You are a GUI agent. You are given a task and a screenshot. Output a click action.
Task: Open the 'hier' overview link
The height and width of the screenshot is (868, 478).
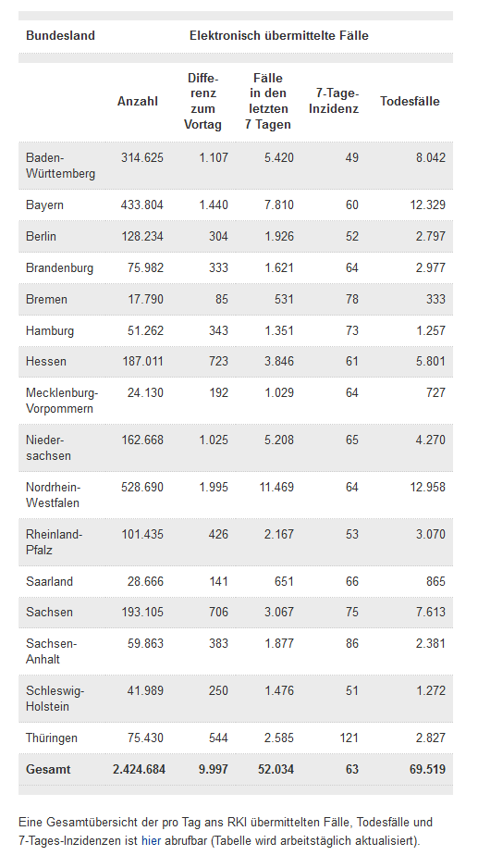coord(151,841)
